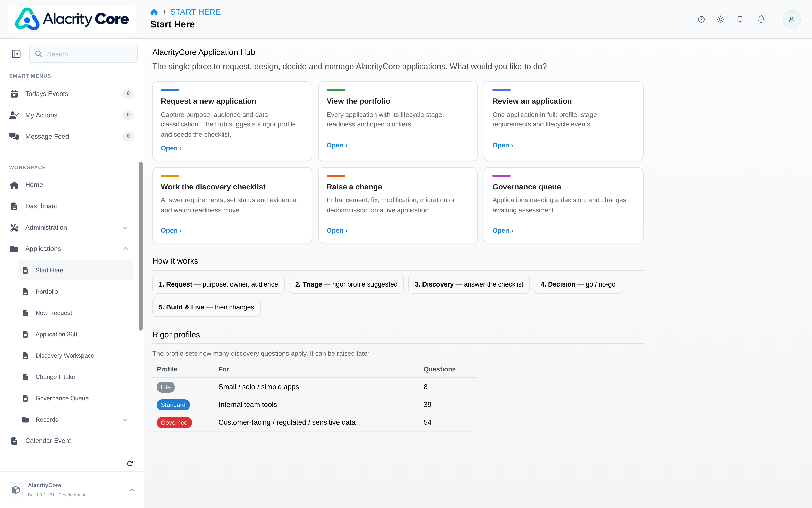Click the My Actions person-check icon
The width and height of the screenshot is (812, 508).
click(x=14, y=115)
